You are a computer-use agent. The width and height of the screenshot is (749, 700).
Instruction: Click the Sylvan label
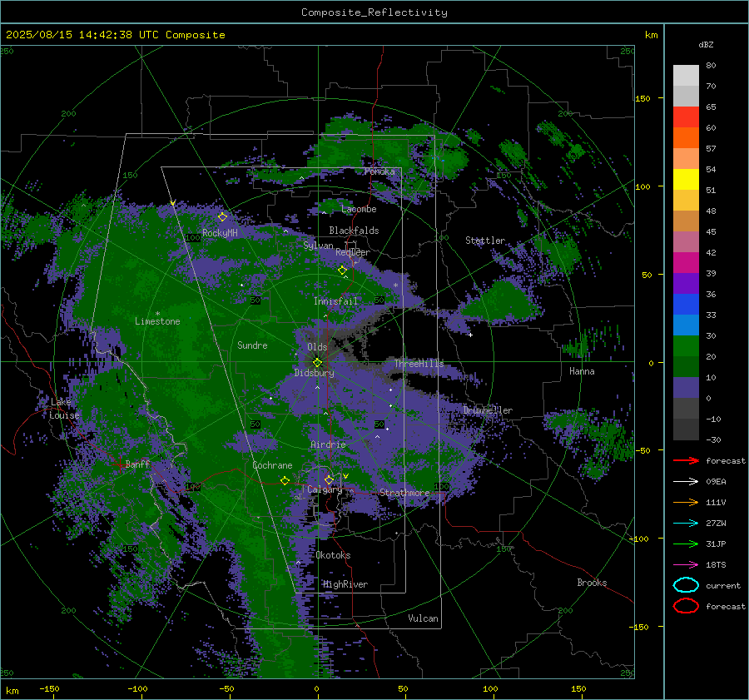click(318, 246)
